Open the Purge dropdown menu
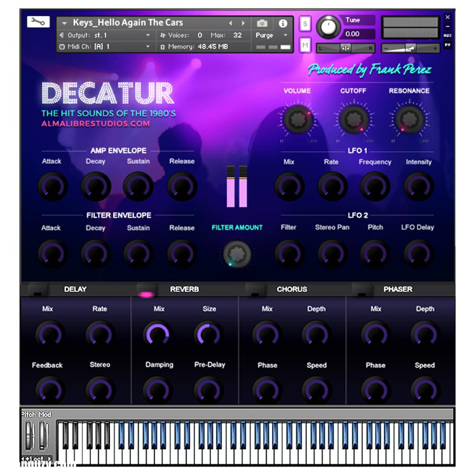 pyautogui.click(x=271, y=36)
